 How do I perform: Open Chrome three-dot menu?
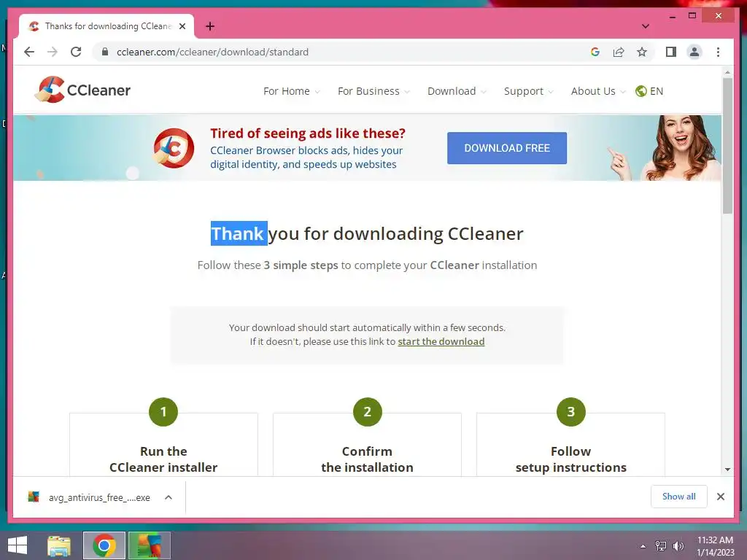[x=718, y=52]
